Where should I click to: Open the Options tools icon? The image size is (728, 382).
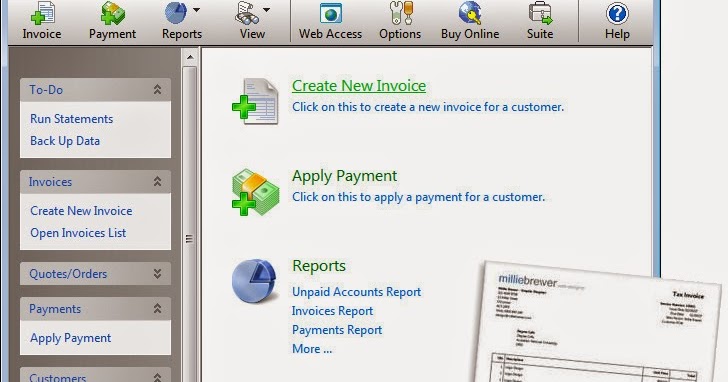pos(401,13)
